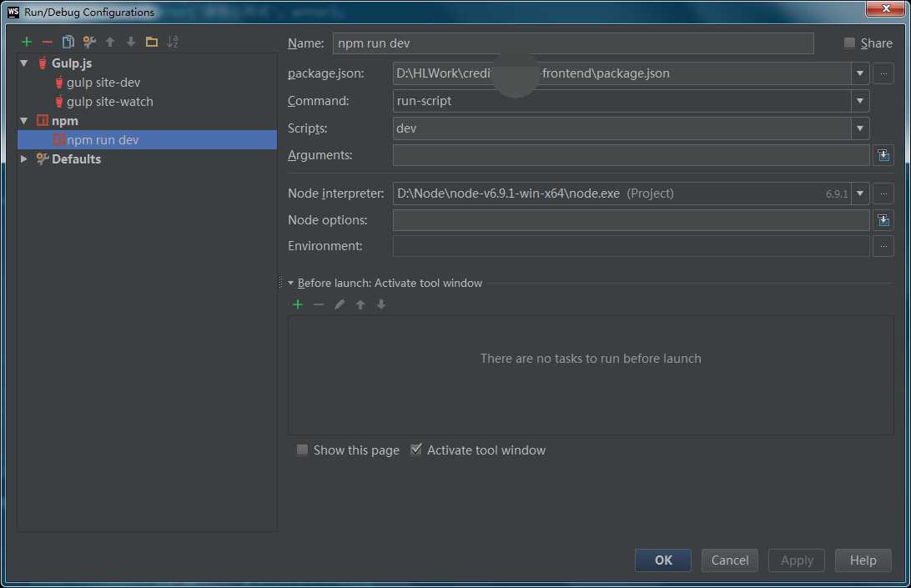Open the Scripts dropdown arrow
Image resolution: width=911 pixels, height=588 pixels.
(x=860, y=128)
